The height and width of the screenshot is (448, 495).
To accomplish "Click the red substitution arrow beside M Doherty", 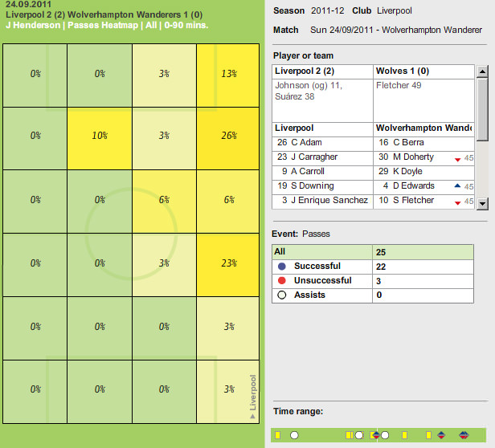I will pos(457,159).
